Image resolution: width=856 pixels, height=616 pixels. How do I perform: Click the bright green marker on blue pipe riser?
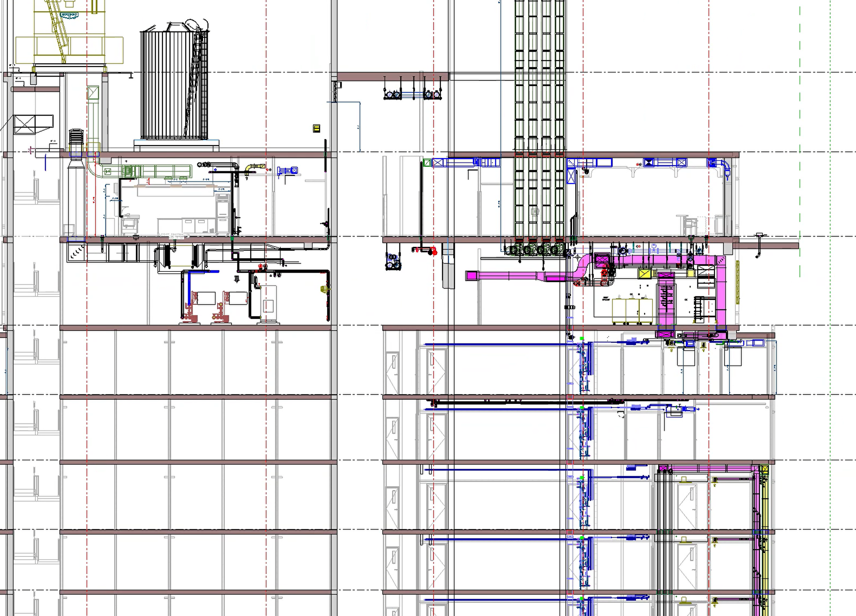(582, 339)
